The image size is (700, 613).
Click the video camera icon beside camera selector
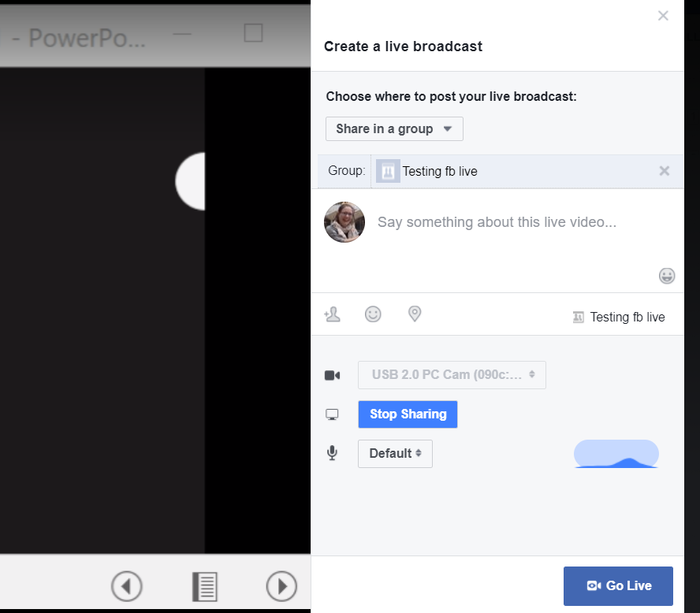(332, 375)
